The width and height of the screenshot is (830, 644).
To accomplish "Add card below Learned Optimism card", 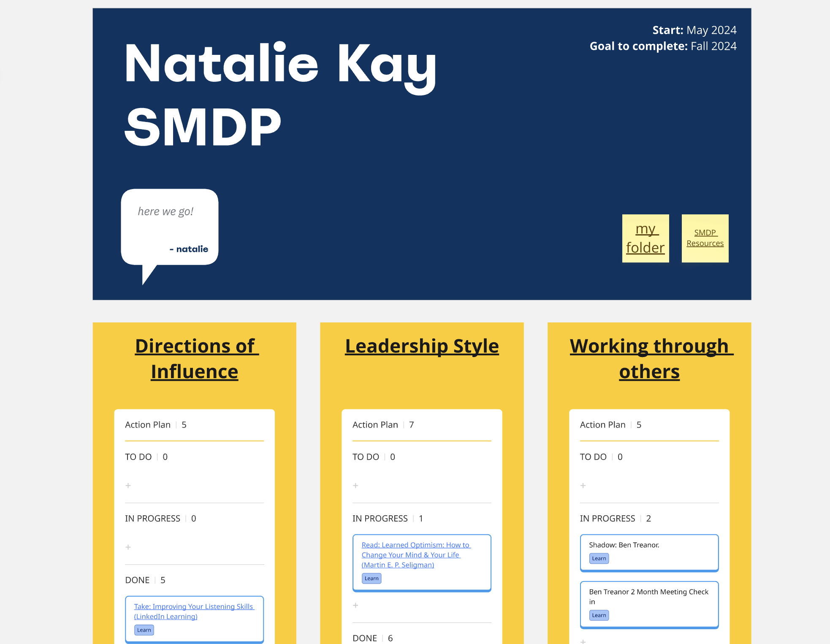I will 356,605.
